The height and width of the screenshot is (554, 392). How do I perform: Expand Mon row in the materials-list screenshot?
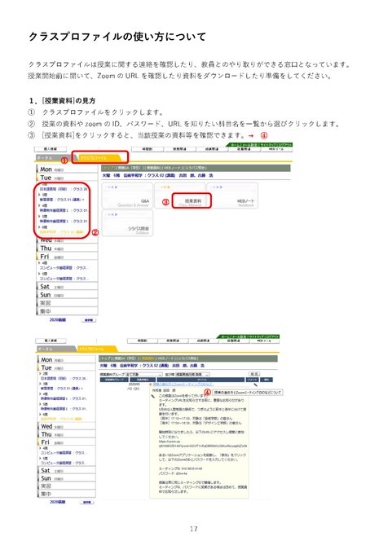tap(67, 359)
